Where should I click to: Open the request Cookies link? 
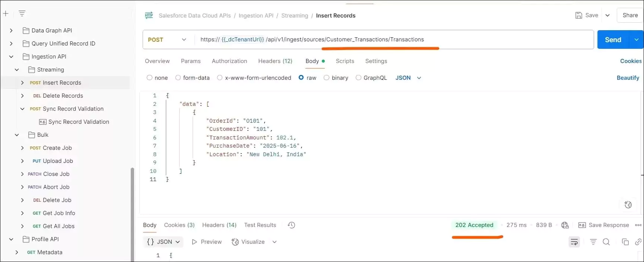click(x=631, y=61)
